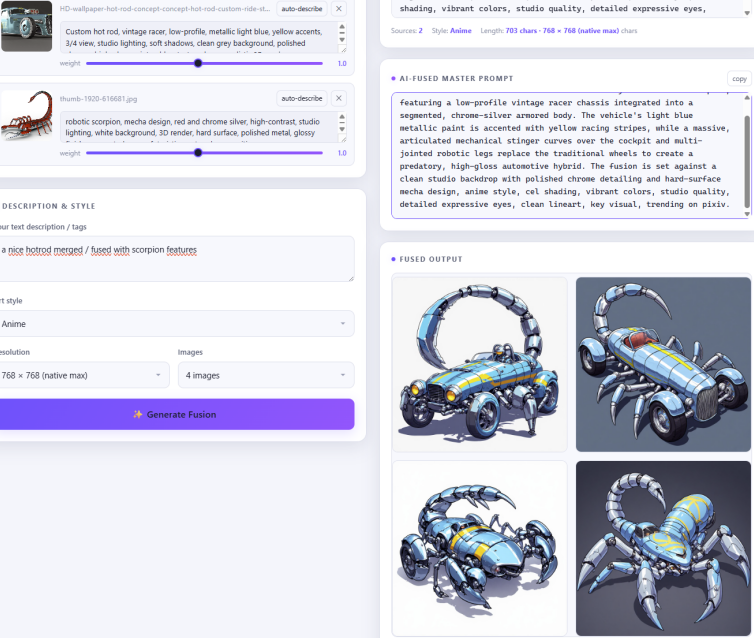Open the fused output with red seat cockpit

(663, 364)
